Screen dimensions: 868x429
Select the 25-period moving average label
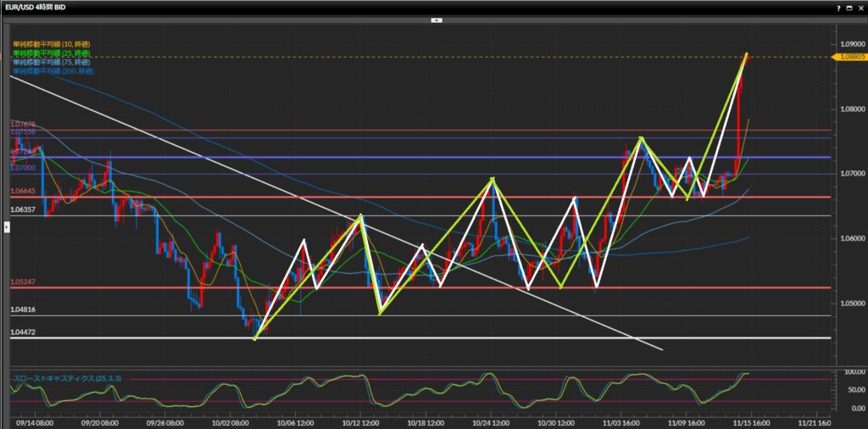coord(51,53)
